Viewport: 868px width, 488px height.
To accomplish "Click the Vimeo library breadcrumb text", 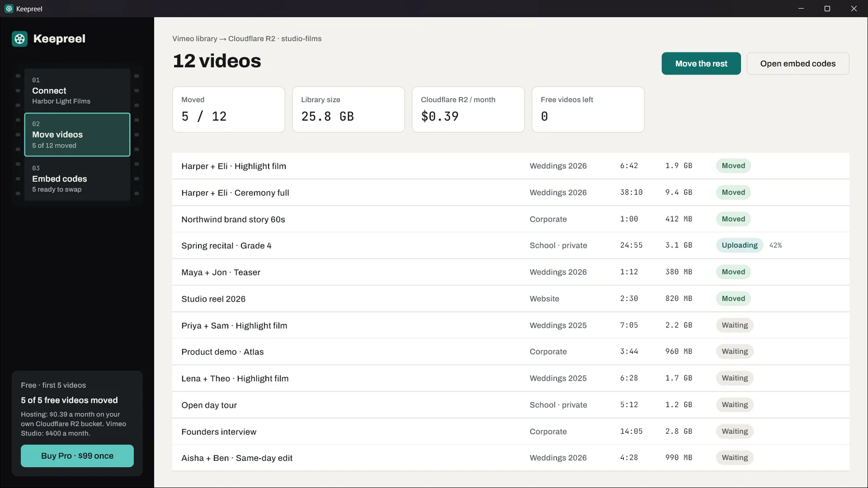I will [x=195, y=38].
